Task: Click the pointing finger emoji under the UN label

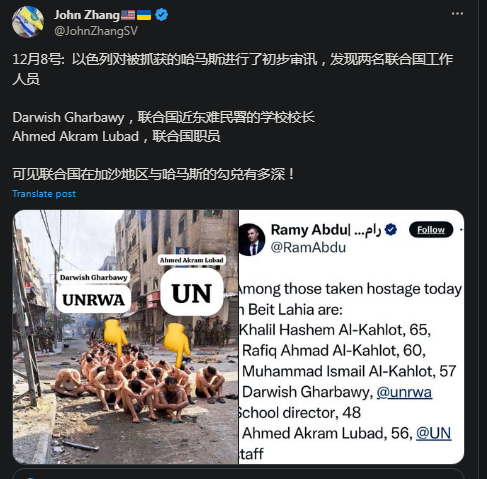Action: [x=177, y=344]
